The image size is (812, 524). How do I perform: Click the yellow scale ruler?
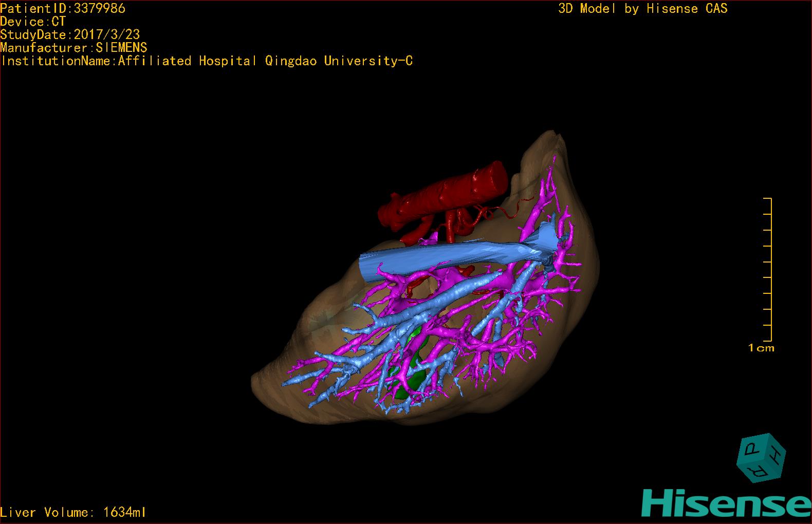pos(768,270)
